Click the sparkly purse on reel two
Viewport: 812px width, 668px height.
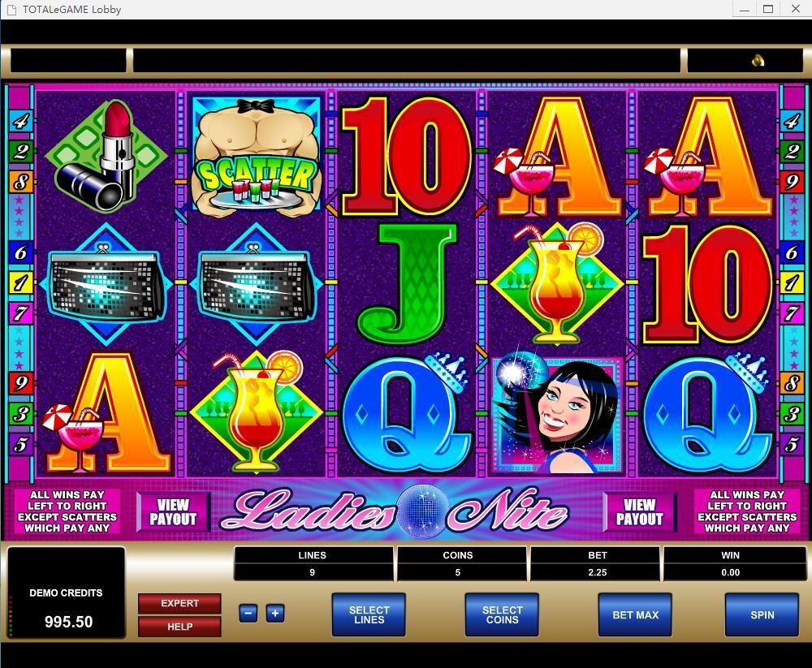click(257, 285)
